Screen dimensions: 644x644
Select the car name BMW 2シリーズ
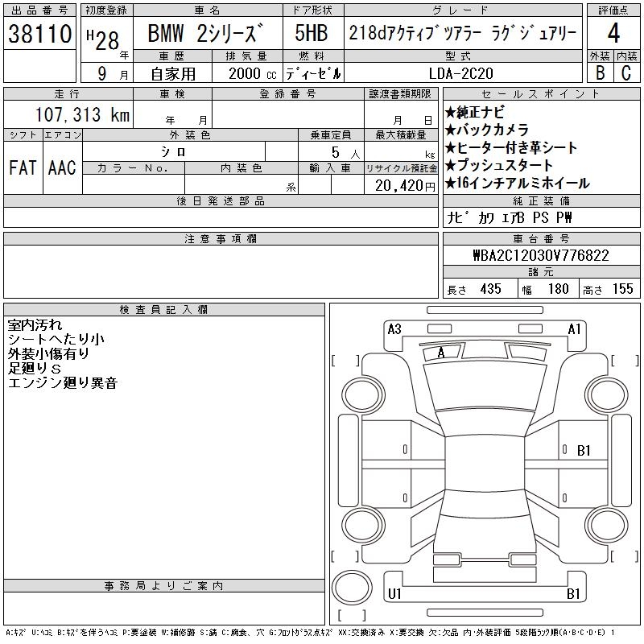[x=205, y=33]
